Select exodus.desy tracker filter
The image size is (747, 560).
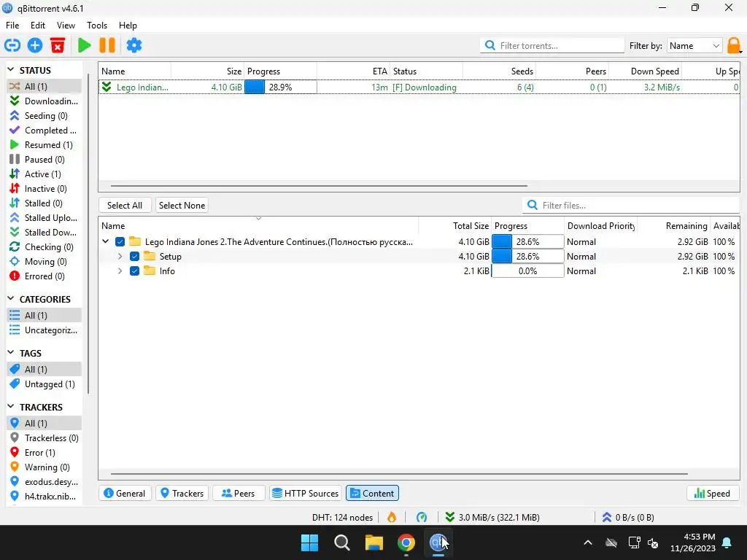pos(44,482)
